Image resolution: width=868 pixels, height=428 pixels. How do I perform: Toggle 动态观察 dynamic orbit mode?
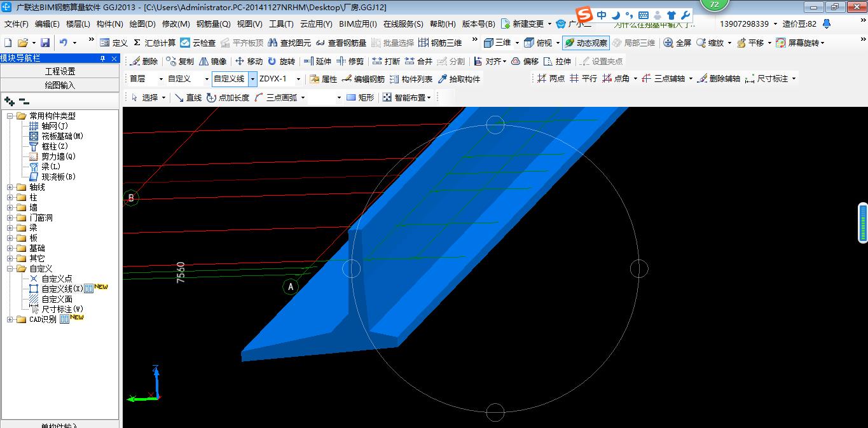[586, 43]
